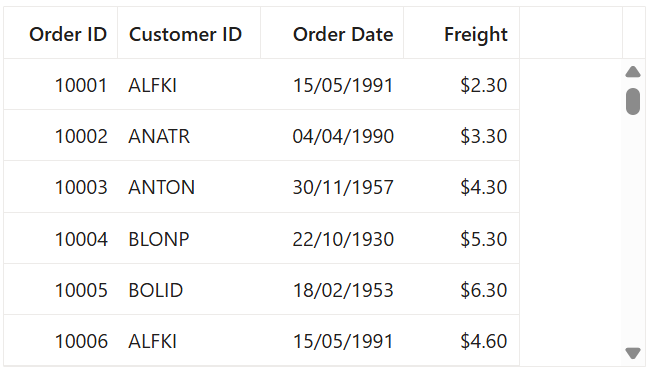649x371 pixels.
Task: Click the Order Date column header
Action: pos(332,33)
